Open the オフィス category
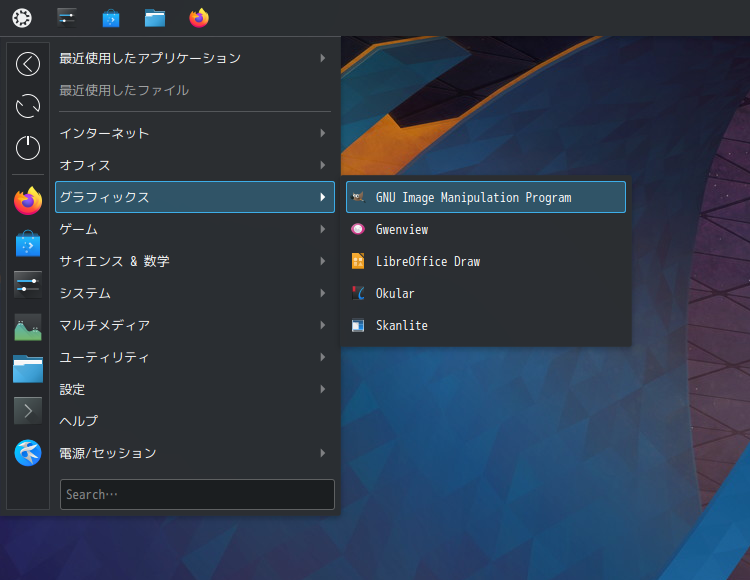The image size is (750, 580). click(195, 165)
